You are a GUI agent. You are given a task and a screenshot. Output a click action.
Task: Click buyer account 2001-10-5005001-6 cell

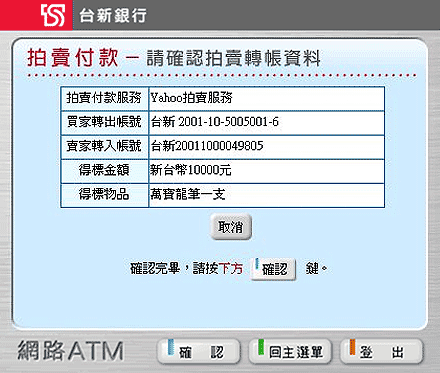tap(266, 123)
